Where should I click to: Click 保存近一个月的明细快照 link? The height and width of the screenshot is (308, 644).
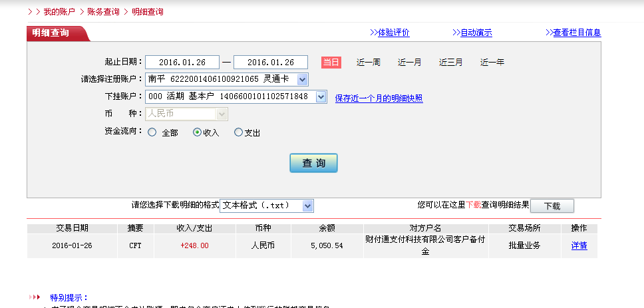tap(379, 98)
